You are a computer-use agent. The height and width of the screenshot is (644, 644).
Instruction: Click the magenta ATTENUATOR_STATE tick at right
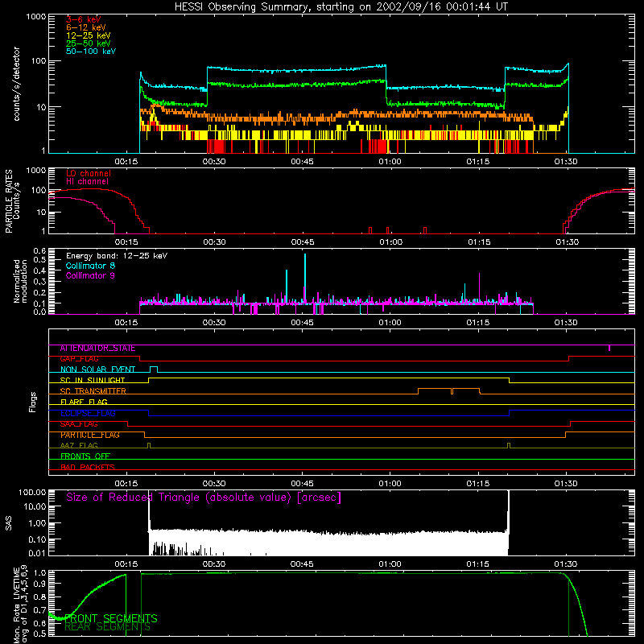pyautogui.click(x=609, y=348)
